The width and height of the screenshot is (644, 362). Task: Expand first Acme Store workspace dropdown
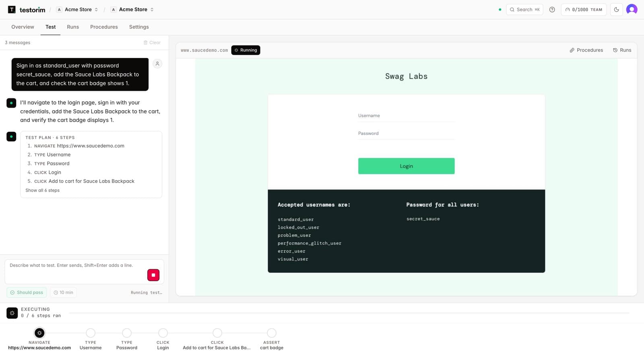click(x=78, y=10)
